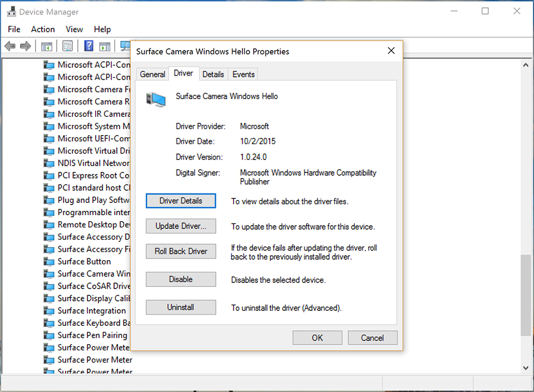This screenshot has width=534, height=392.
Task: Click the Surface Camera device icon in dialog
Action: point(156,100)
